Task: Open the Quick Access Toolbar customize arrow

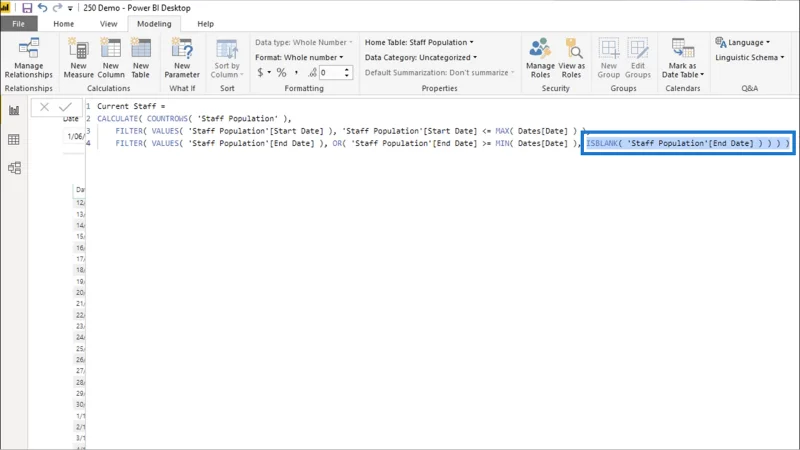Action: point(70,8)
